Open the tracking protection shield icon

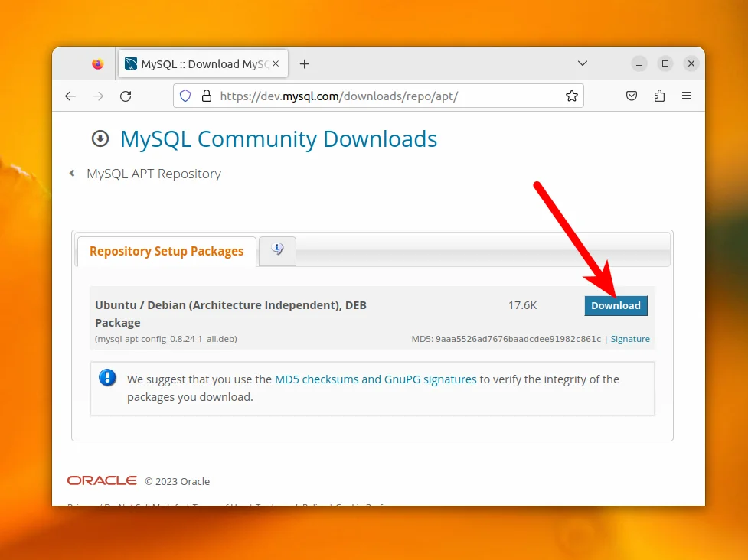pyautogui.click(x=185, y=96)
